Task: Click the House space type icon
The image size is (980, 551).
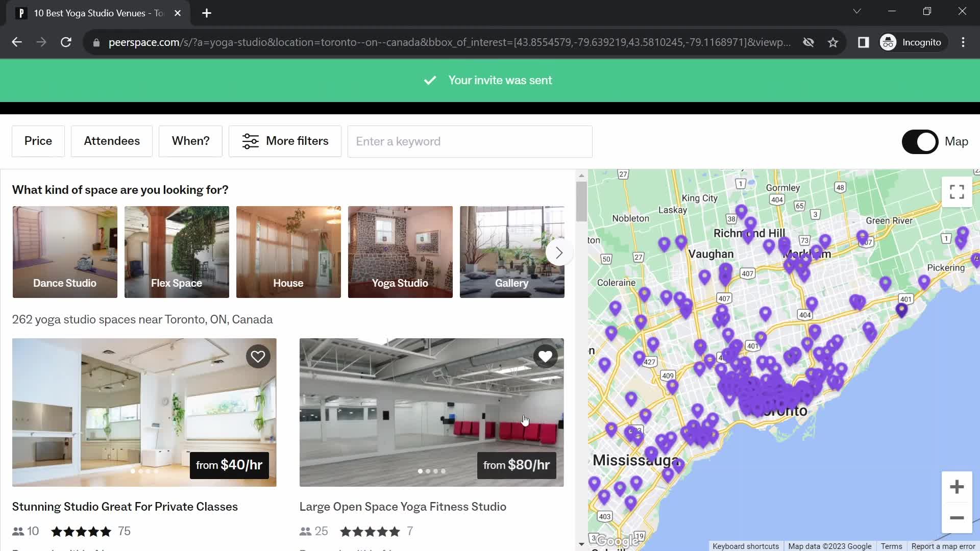Action: [288, 252]
